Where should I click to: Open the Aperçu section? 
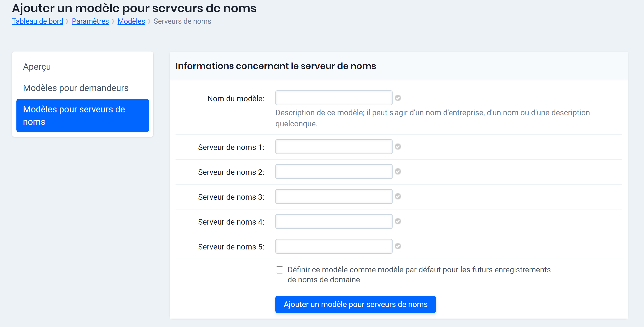click(x=37, y=67)
